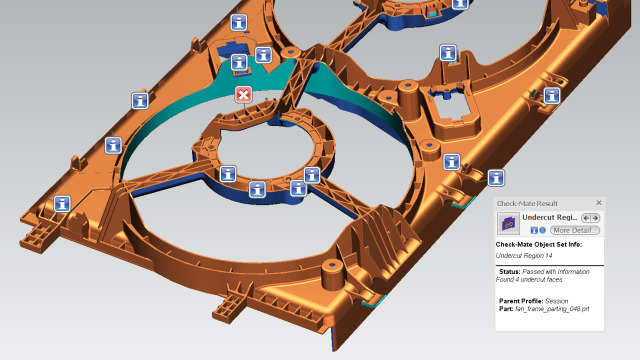Select the topmost full info marker near upper-left rail
This screenshot has width=640, height=360.
click(239, 22)
